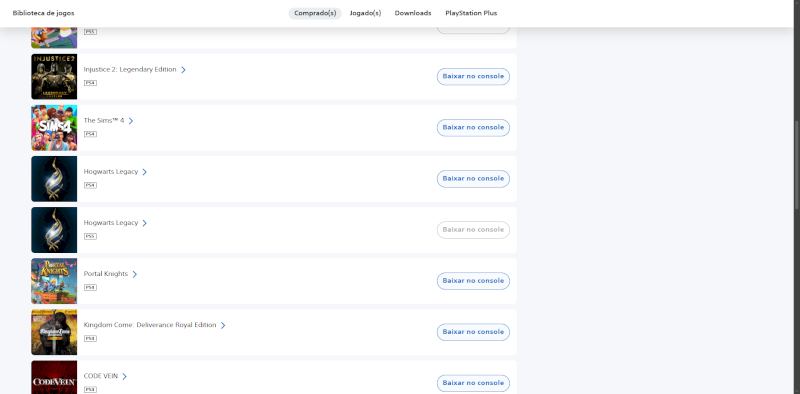Open The Sims 4 cover thumbnail
The width and height of the screenshot is (800, 394).
coord(54,128)
